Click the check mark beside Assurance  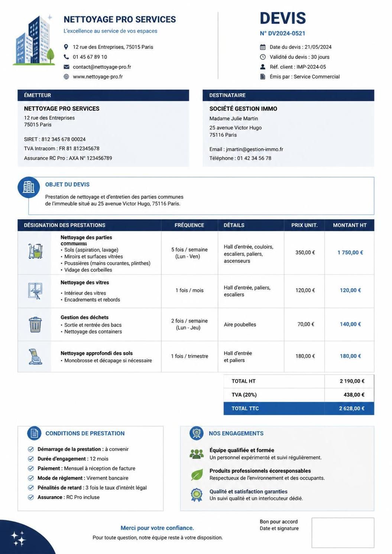[x=31, y=498]
